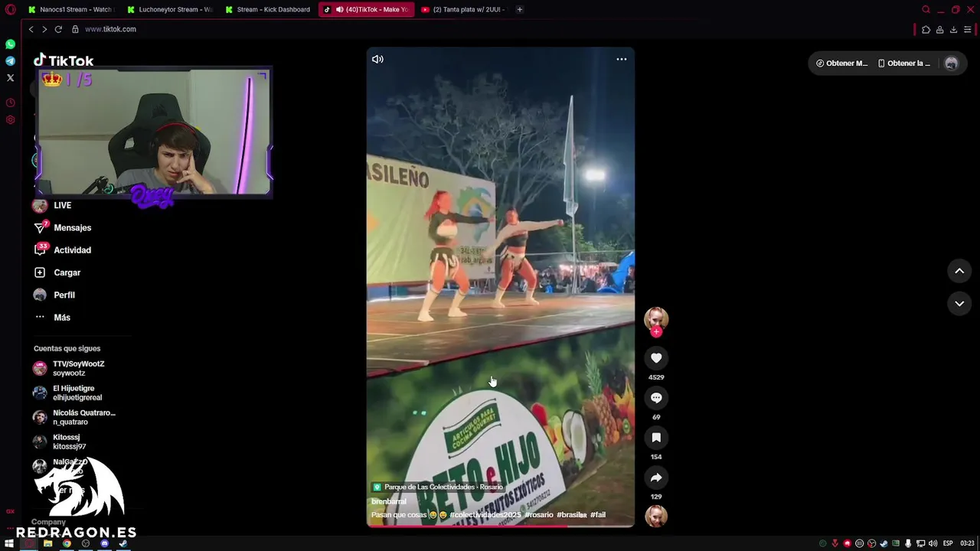Open the system tray volume icon
This screenshot has width=980, height=551.
tap(933, 543)
